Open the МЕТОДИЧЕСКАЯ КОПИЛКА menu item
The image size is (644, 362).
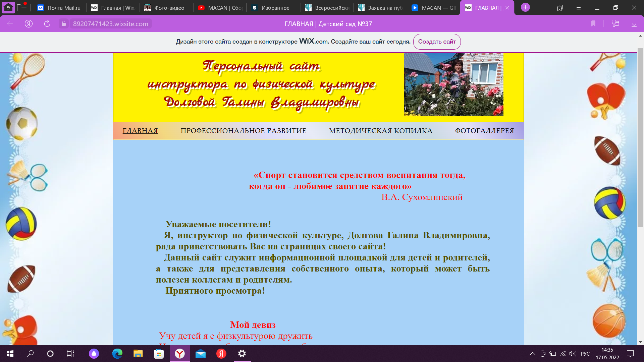(380, 131)
